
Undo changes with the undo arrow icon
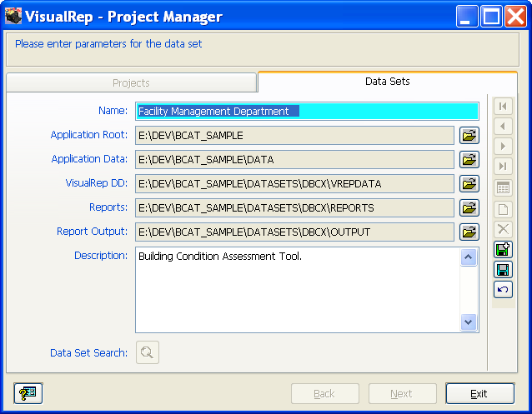(503, 289)
